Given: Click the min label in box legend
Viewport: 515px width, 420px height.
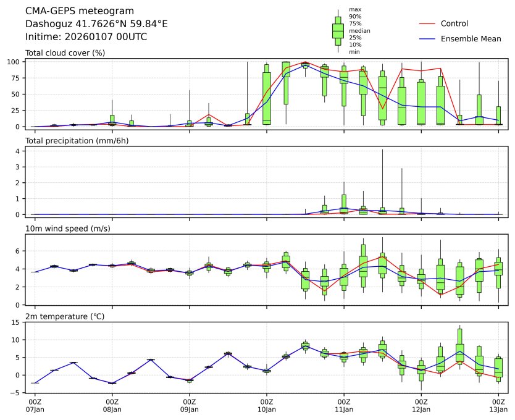Looking at the screenshot, I should coord(354,52).
